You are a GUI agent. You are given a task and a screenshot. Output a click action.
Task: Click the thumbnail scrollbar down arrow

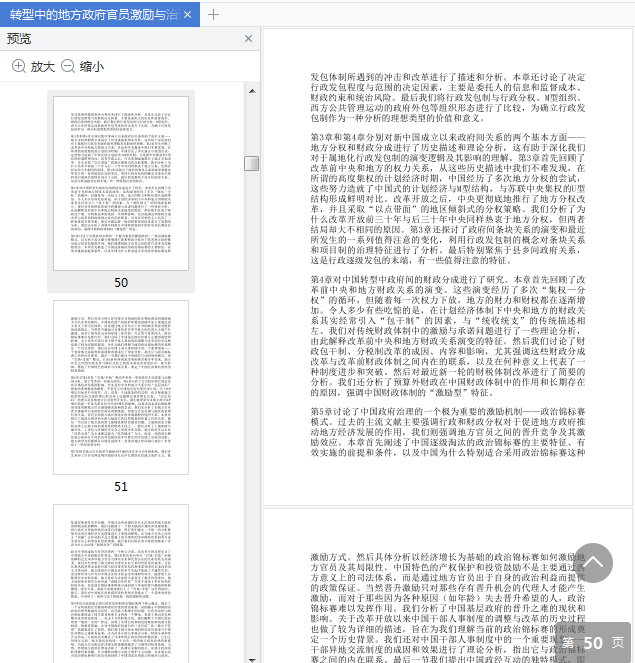pyautogui.click(x=252, y=659)
